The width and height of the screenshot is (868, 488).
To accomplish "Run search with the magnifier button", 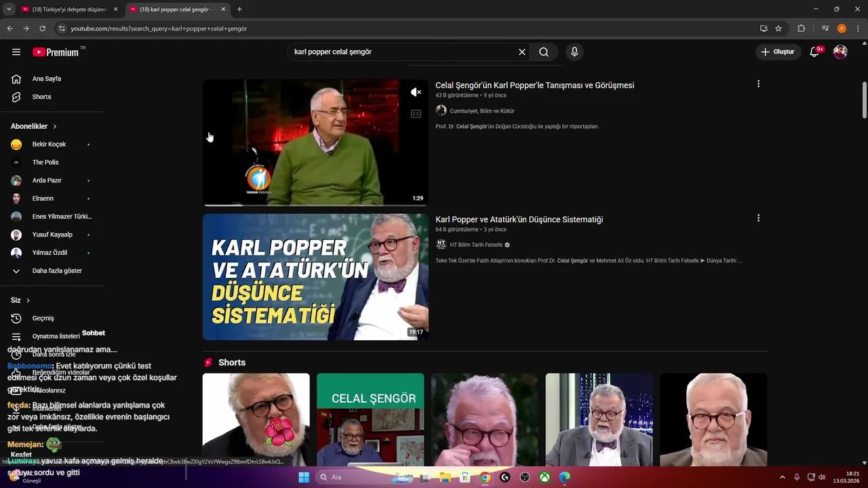I will pyautogui.click(x=544, y=52).
